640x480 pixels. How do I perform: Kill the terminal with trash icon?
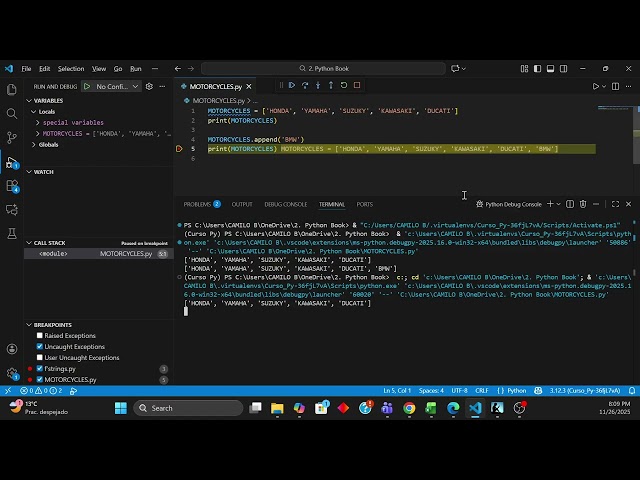click(x=583, y=204)
